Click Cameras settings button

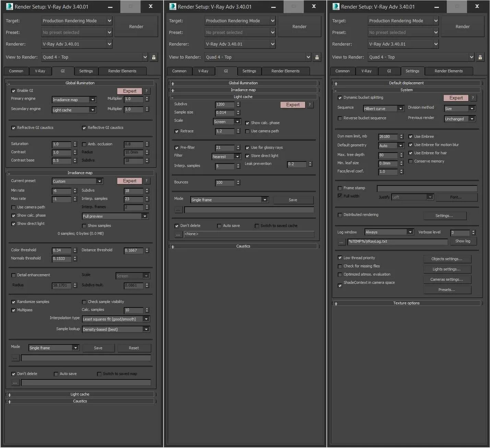tap(447, 280)
